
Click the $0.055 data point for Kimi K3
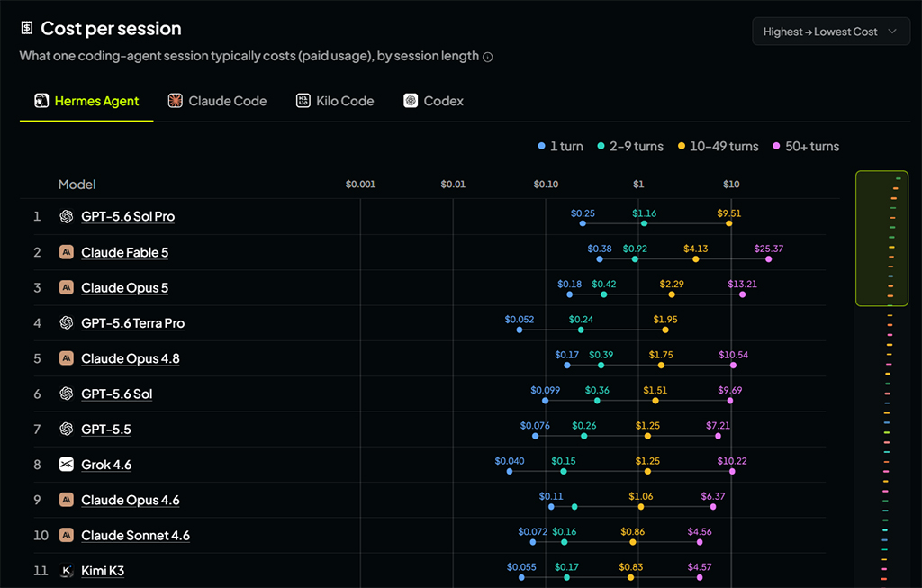point(521,577)
